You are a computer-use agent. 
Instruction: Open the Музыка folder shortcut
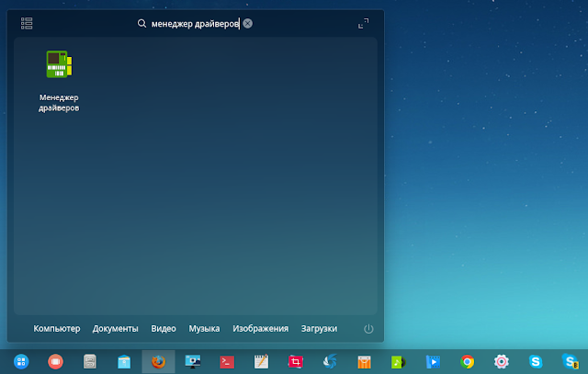pyautogui.click(x=204, y=329)
